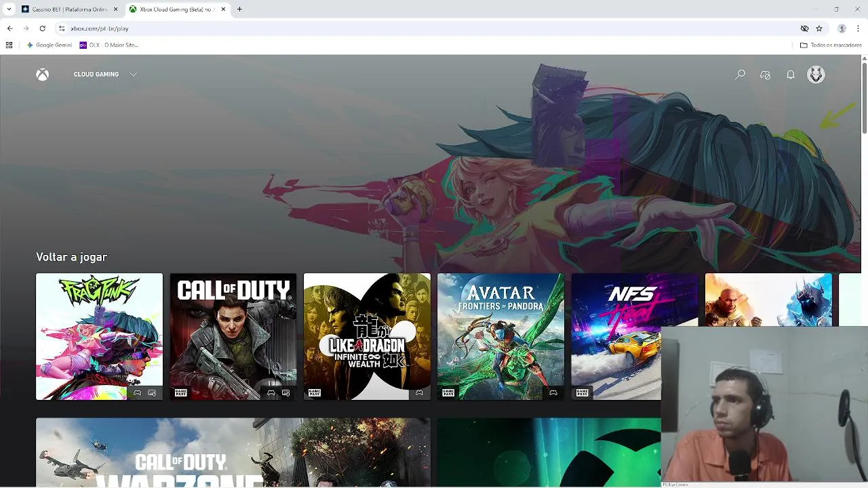Viewport: 868px width, 488px height.
Task: Open the Google Gemini bookmark
Action: point(49,45)
